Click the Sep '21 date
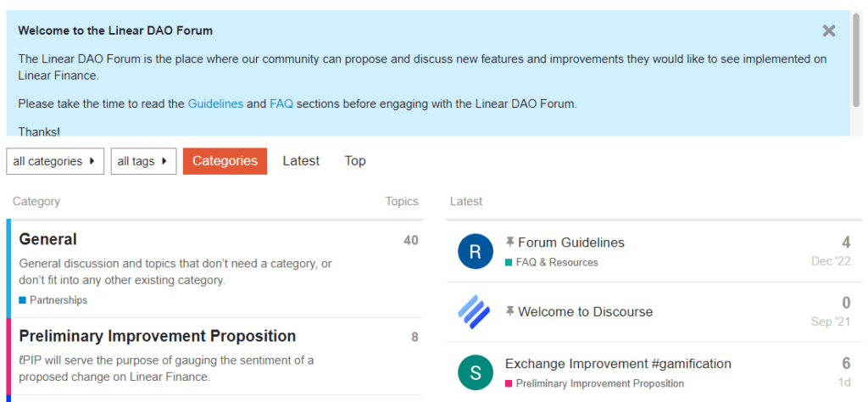Screen dimensions: 868x402 (831, 321)
